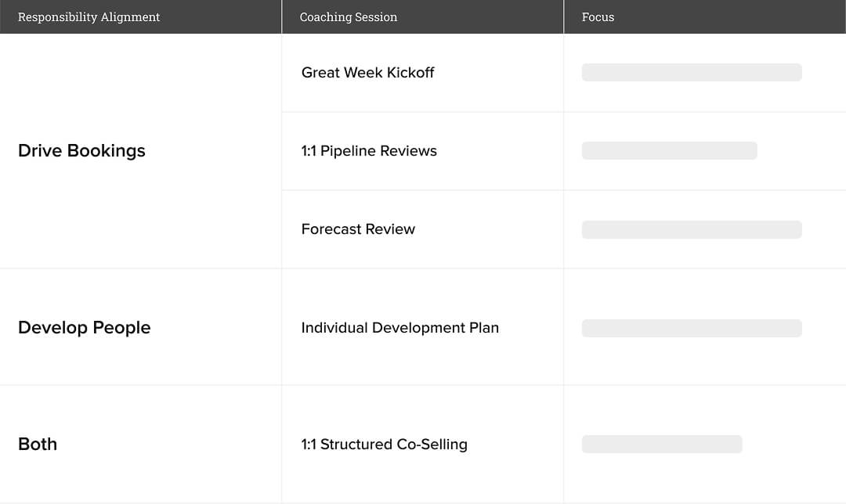
Task: Open the 1:1 Pipeline Reviews session
Action: coord(369,151)
